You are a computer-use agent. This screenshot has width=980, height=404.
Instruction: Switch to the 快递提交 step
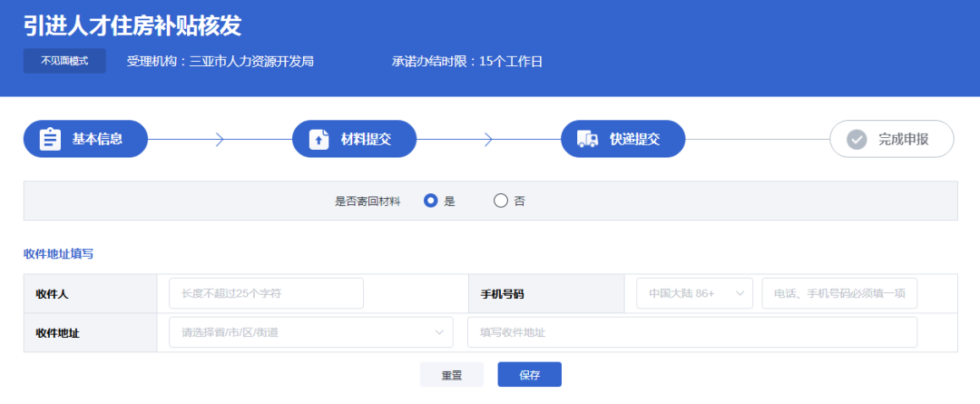623,139
